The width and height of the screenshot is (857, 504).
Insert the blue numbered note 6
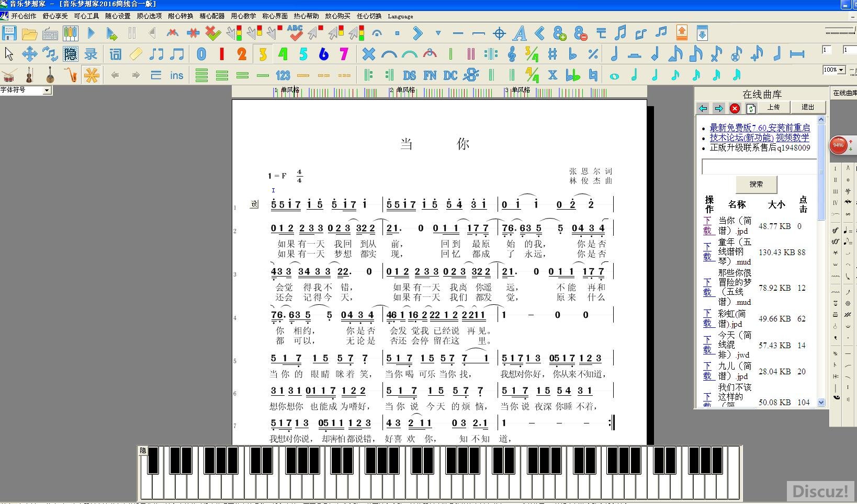click(324, 54)
